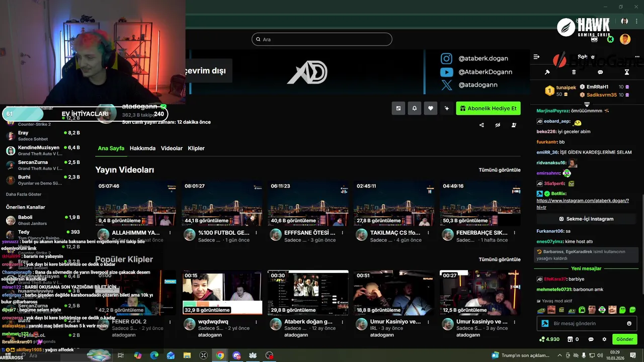The image size is (644, 362).
Task: Open BotRix instagram.com link in chat
Action: tap(583, 204)
